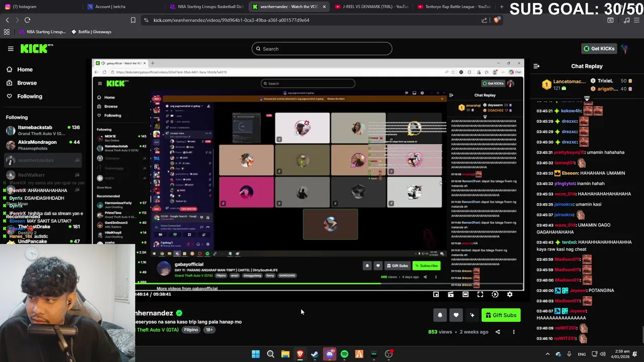
Task: Share the video using share icon
Action: tap(498, 332)
